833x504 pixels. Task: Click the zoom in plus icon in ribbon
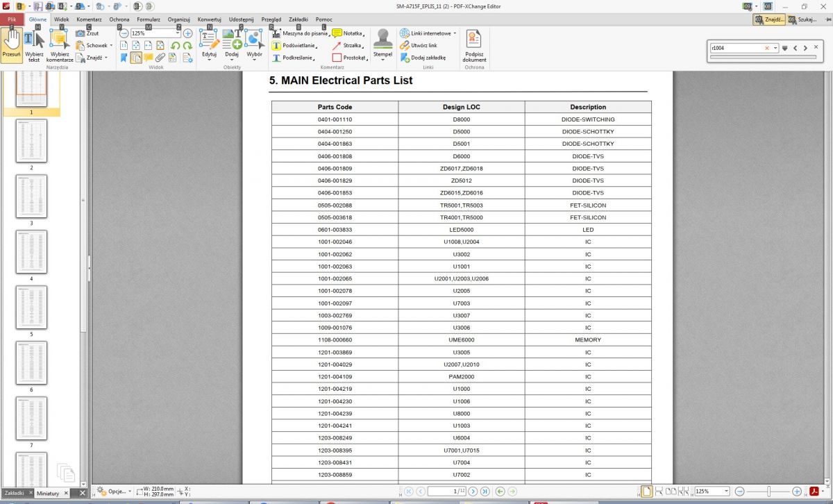[187, 33]
